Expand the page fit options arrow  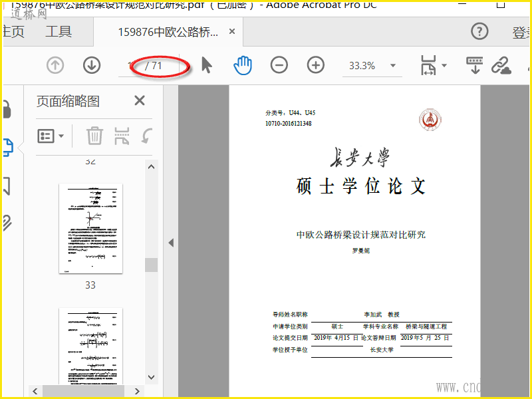point(444,65)
